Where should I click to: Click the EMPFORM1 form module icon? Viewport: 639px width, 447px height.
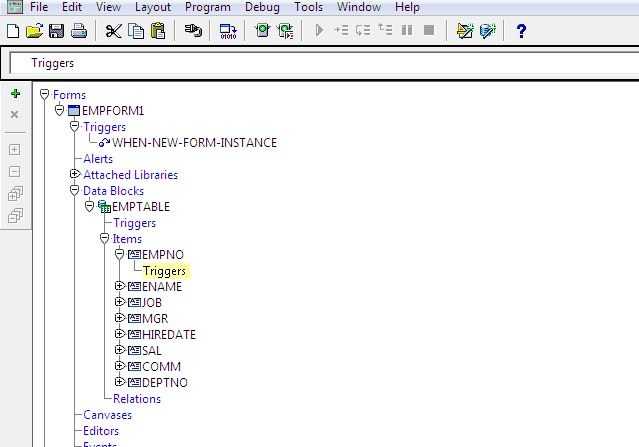(74, 110)
